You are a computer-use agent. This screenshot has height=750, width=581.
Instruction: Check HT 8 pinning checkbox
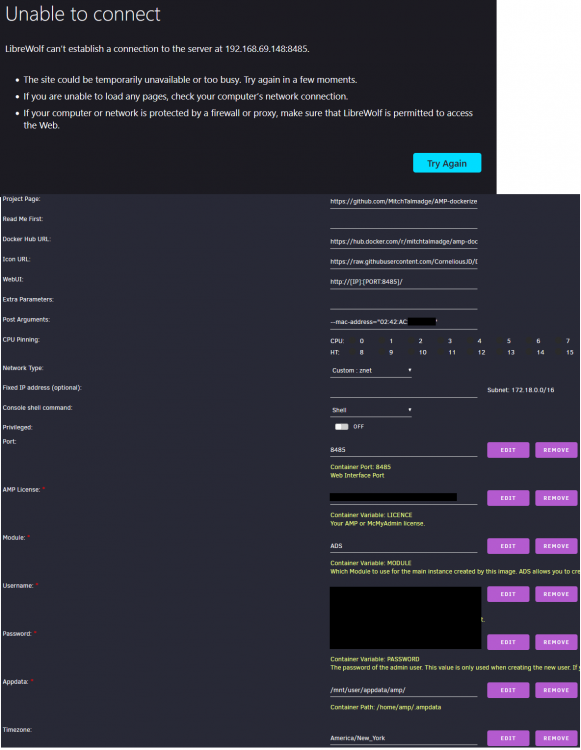[x=353, y=353]
